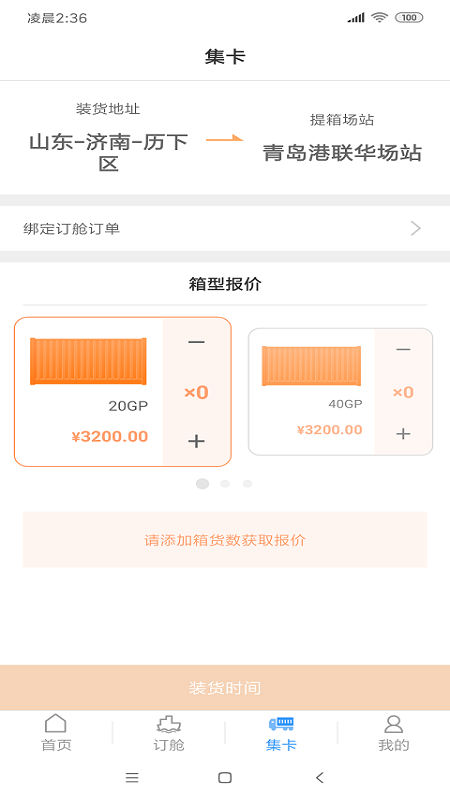The image size is (450, 800).
Task: Select loading address 山东-济南-历下区
Action: [x=108, y=152]
